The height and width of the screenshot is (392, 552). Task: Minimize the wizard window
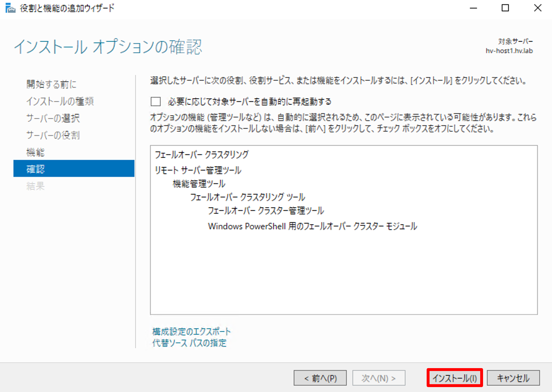(473, 8)
